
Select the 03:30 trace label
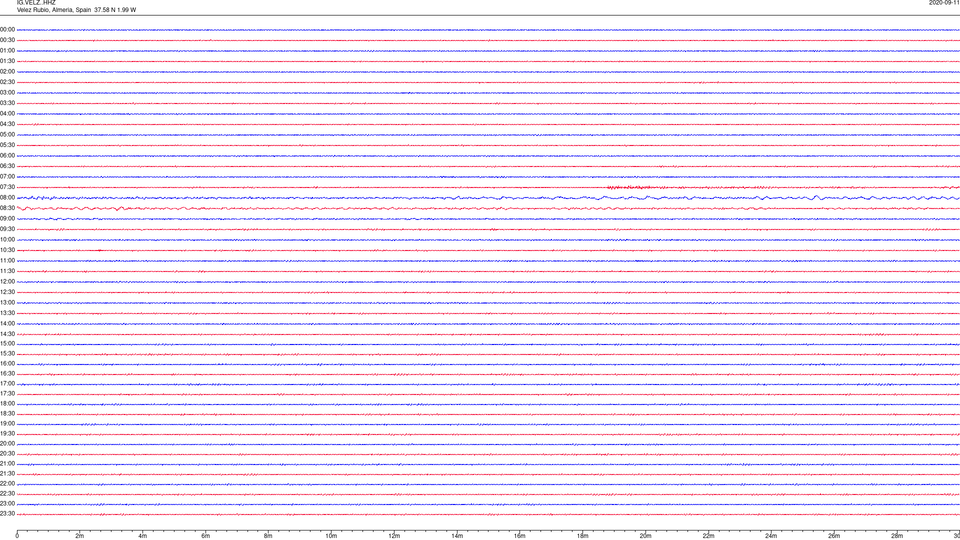[x=7, y=103]
